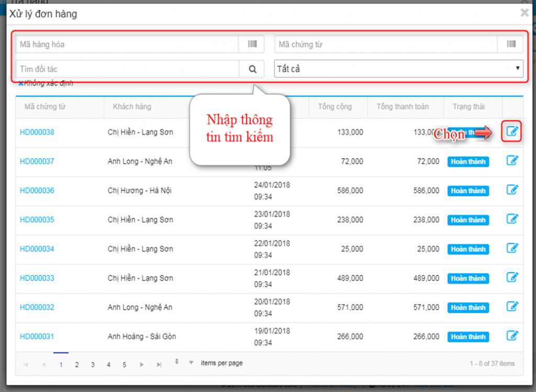Open edit icon for order HD000032
The height and width of the screenshot is (392, 536).
(512, 307)
